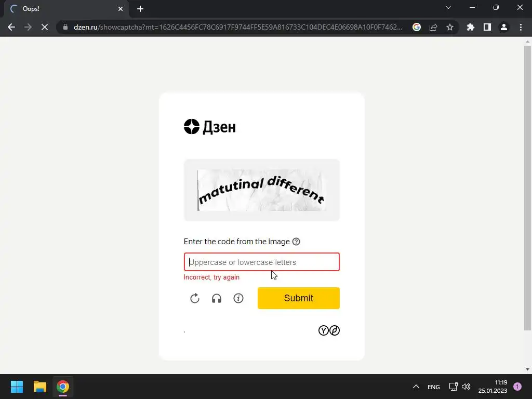Click the refresh captcha icon
This screenshot has width=532, height=399.
click(195, 298)
